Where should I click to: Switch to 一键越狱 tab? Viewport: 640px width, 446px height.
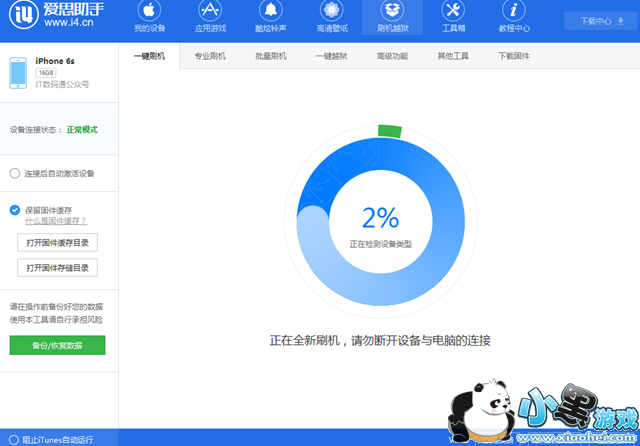(x=331, y=56)
